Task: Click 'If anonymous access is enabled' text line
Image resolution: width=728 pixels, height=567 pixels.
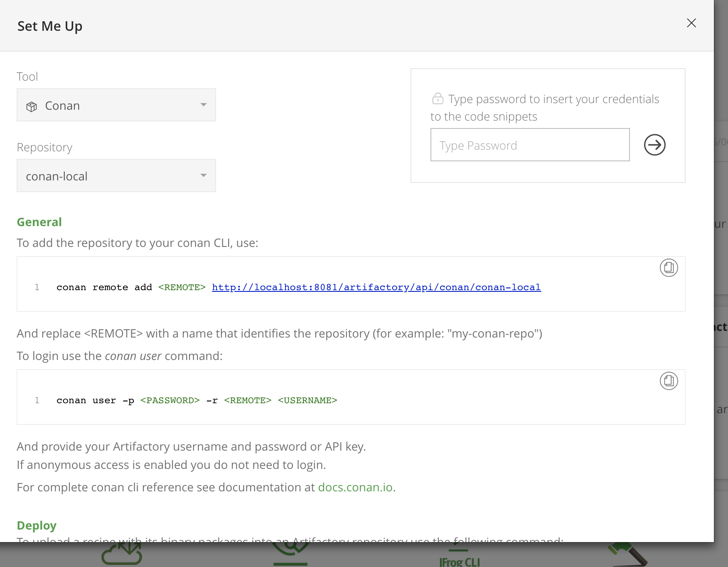Action: tap(171, 465)
